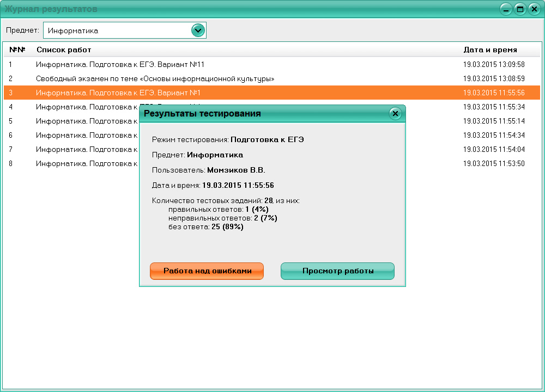
Task: Close the Журнал результатов window
Action: [x=534, y=9]
